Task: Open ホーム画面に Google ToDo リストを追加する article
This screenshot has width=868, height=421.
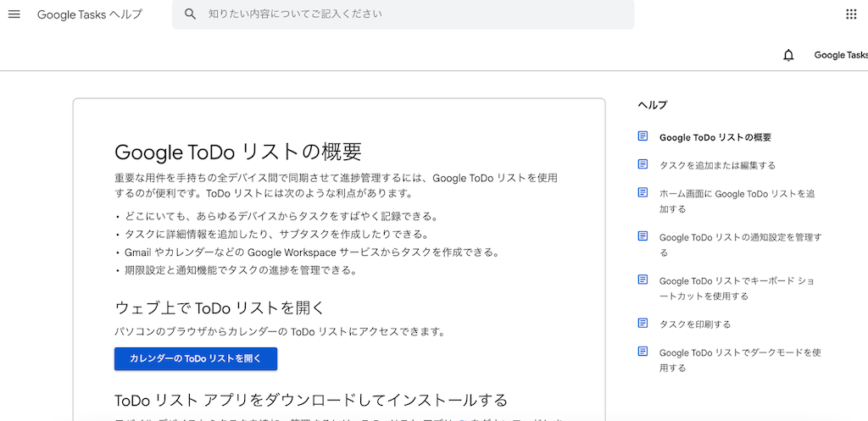Action: (x=737, y=202)
